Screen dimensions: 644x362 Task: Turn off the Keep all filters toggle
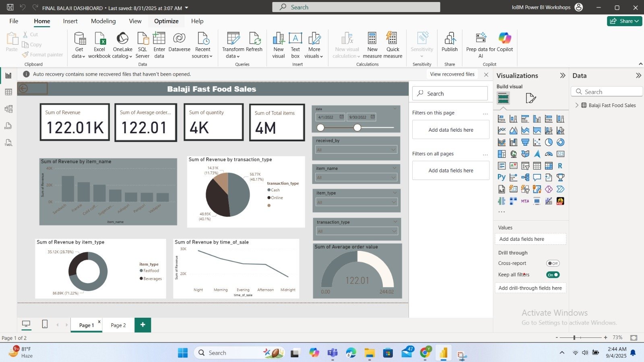[x=553, y=275]
